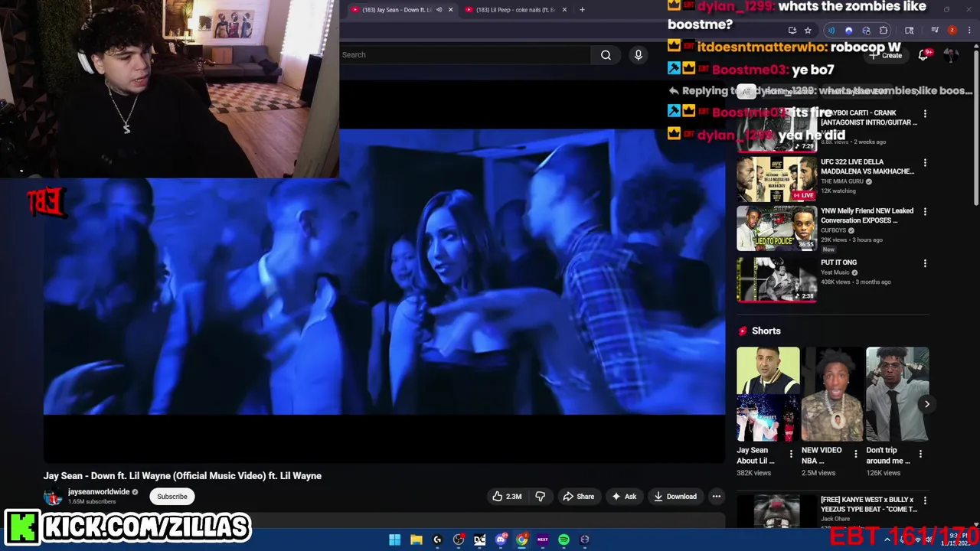The width and height of the screenshot is (980, 551).
Task: Open Don't trip around me short
Action: [897, 394]
